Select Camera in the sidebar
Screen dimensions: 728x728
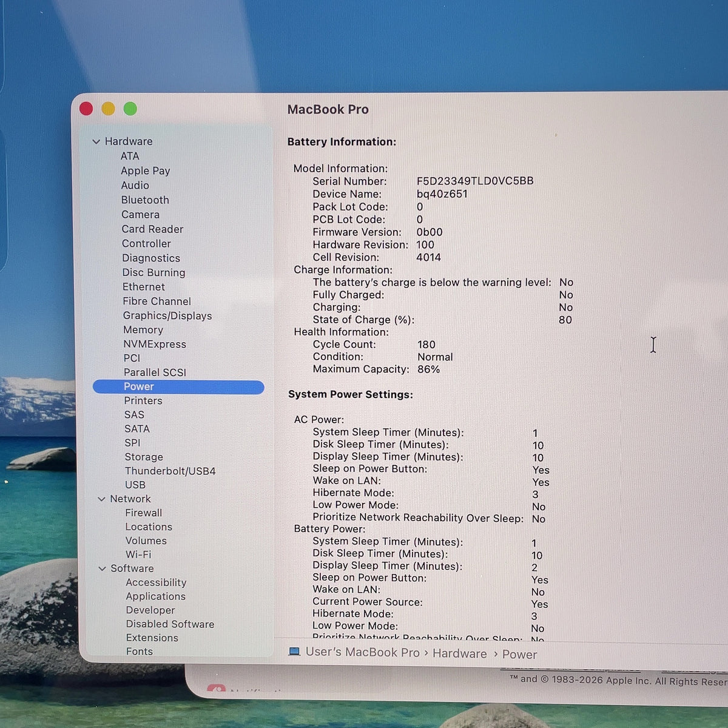point(140,214)
